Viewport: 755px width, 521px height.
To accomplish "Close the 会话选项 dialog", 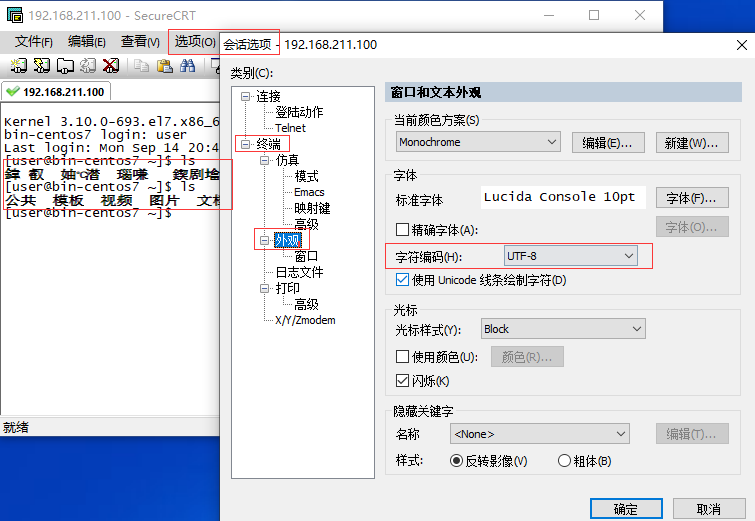I will (742, 45).
